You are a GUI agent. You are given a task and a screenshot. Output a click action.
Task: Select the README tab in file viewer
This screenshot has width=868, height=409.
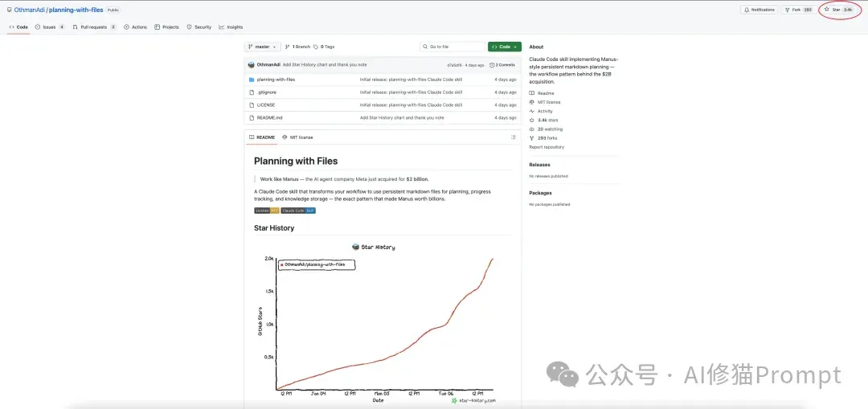(x=262, y=137)
